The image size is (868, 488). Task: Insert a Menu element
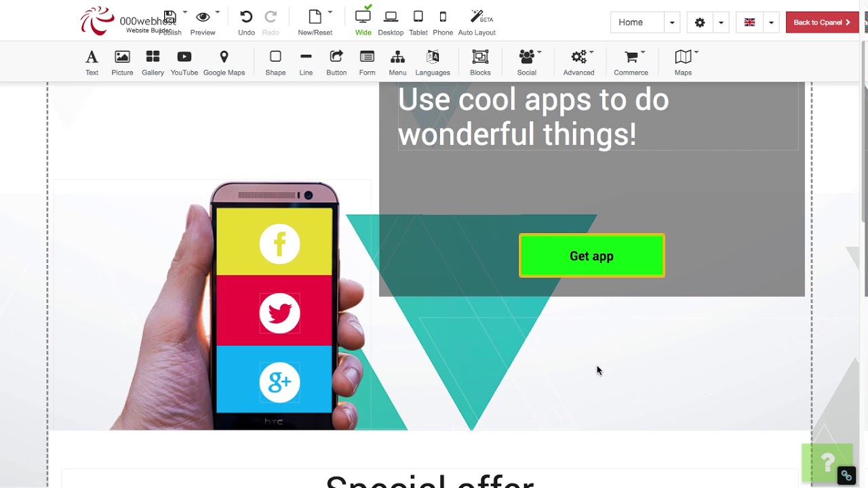[x=397, y=62]
